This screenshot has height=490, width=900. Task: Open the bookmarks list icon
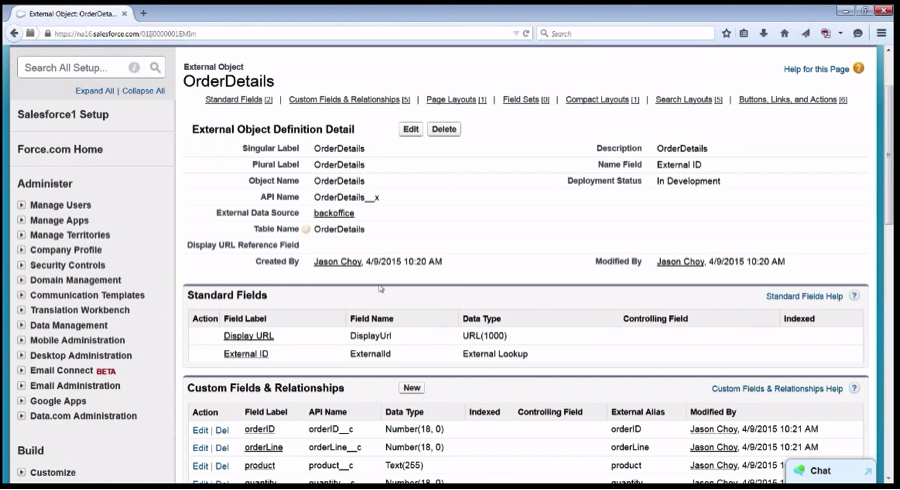744,33
